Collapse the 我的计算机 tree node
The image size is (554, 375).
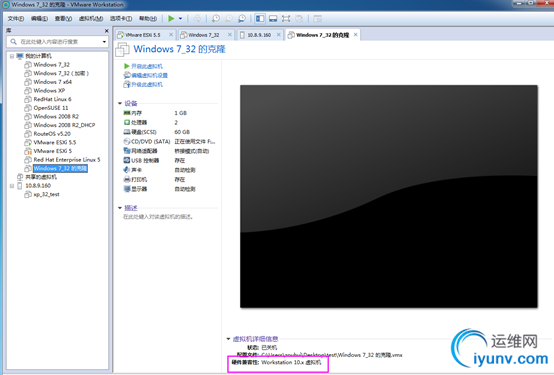[12, 56]
